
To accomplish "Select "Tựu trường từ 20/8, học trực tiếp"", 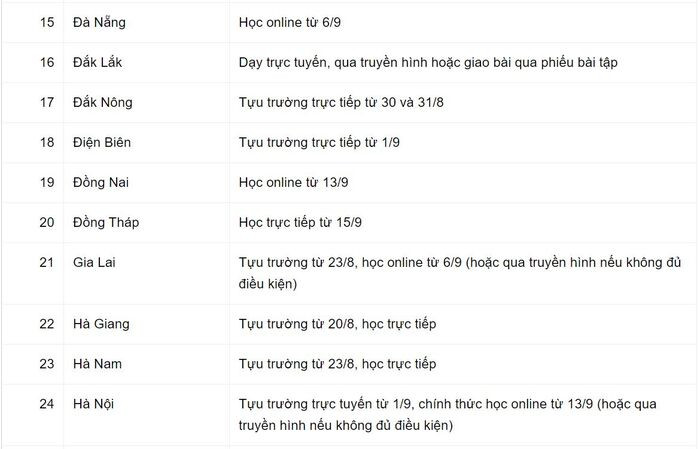I will [338, 324].
